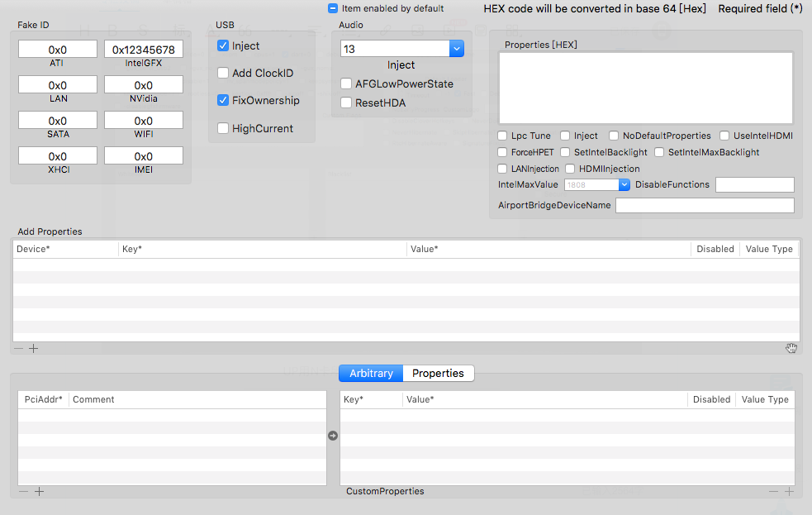This screenshot has height=515, width=812.
Task: Enable AFGLowPowerState checkbox
Action: [346, 83]
